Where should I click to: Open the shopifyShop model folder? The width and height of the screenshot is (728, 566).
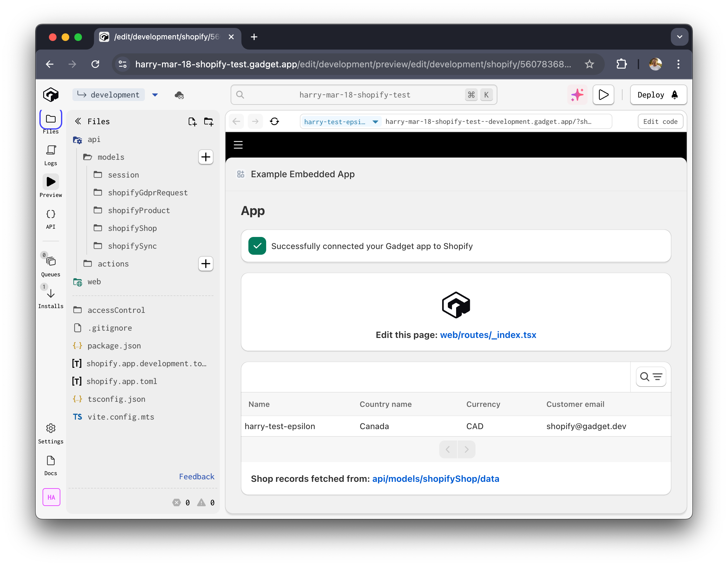coord(125,228)
